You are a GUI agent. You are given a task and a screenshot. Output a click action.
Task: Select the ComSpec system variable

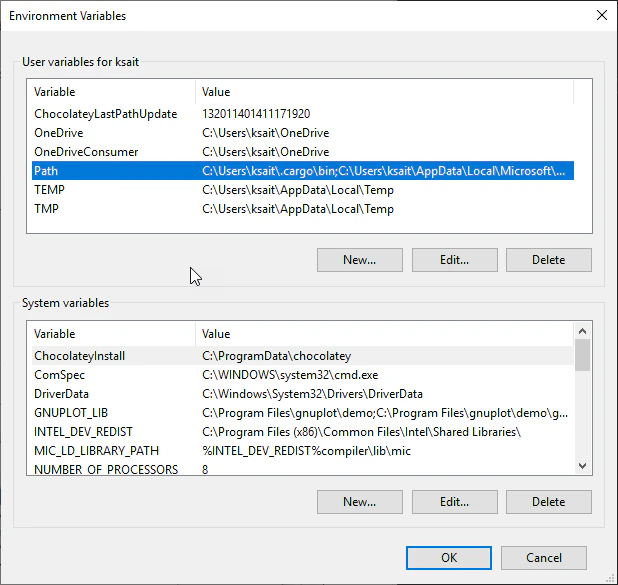pos(303,375)
